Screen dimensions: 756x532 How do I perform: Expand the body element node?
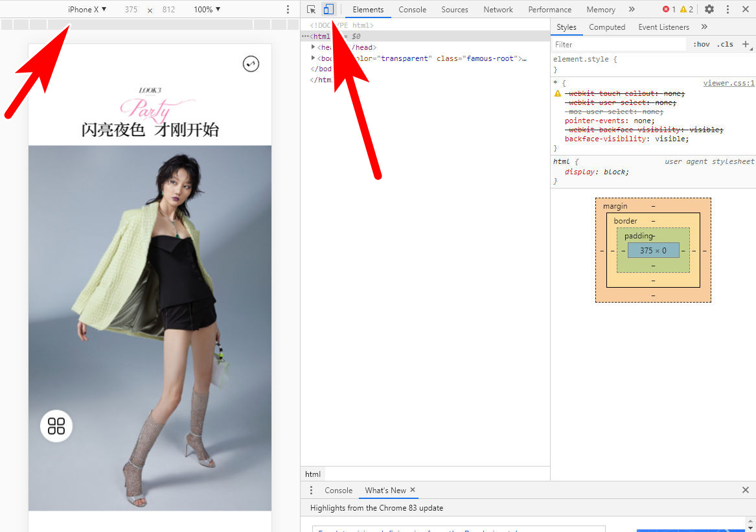click(x=314, y=58)
